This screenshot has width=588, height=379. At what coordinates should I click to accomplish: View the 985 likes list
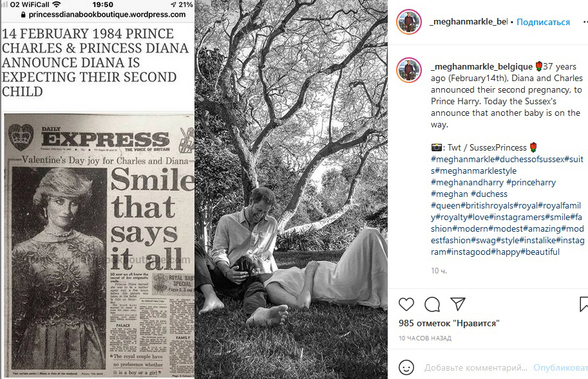tap(449, 323)
